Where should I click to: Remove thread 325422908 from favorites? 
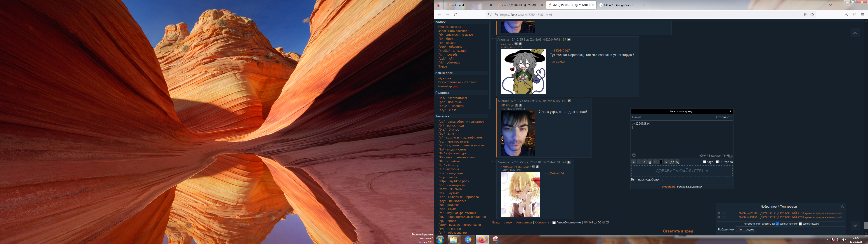click(x=719, y=213)
